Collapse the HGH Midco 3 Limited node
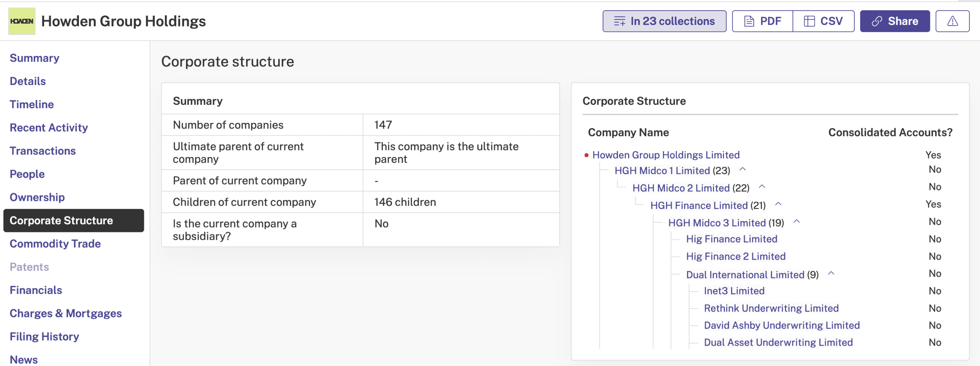Screen dimensions: 980x366 [797, 222]
